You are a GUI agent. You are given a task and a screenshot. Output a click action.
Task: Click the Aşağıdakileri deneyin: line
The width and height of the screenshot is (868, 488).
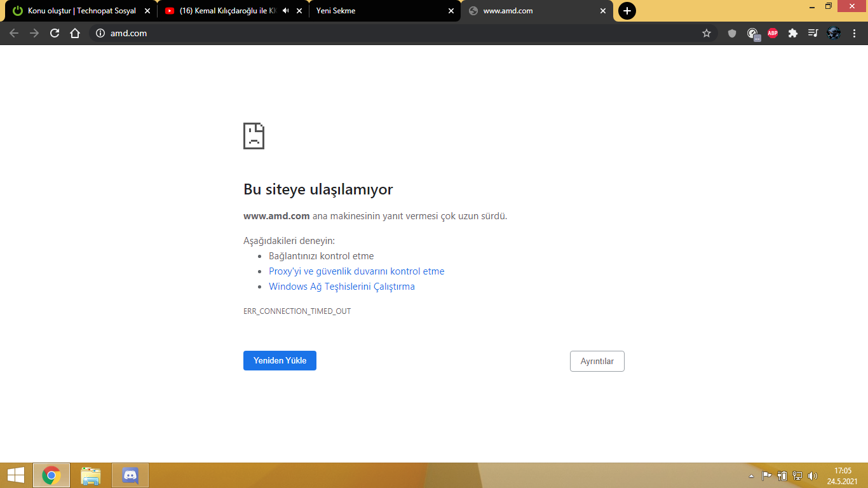289,241
